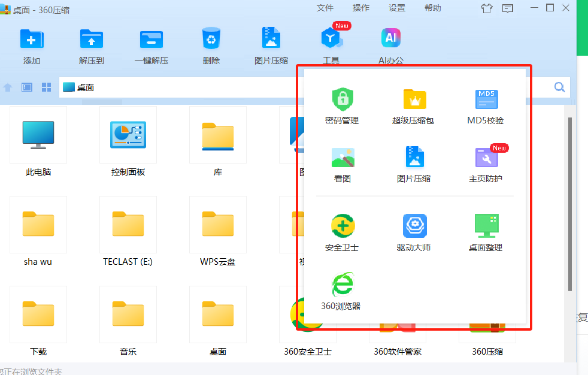This screenshot has width=588, height=375.
Task: Open the 文件 menu
Action: [x=325, y=8]
